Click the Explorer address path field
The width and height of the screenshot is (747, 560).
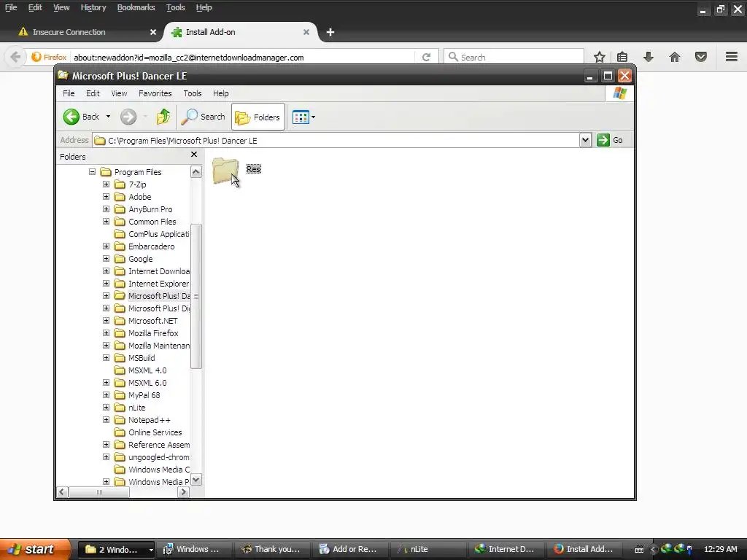coord(336,141)
